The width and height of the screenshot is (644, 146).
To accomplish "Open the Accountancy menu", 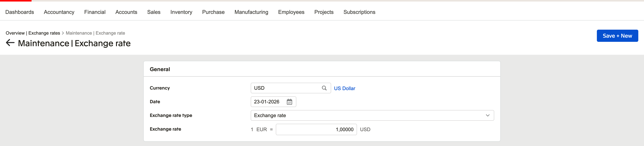I will [59, 12].
